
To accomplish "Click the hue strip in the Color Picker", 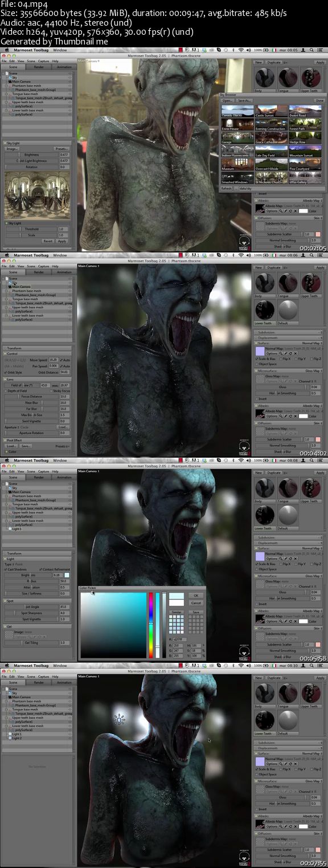I will (x=151, y=625).
